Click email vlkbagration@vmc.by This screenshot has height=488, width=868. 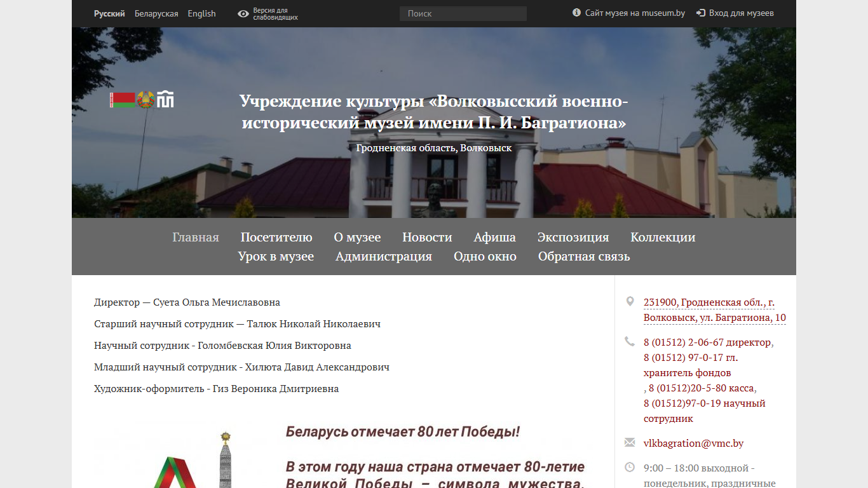click(694, 444)
